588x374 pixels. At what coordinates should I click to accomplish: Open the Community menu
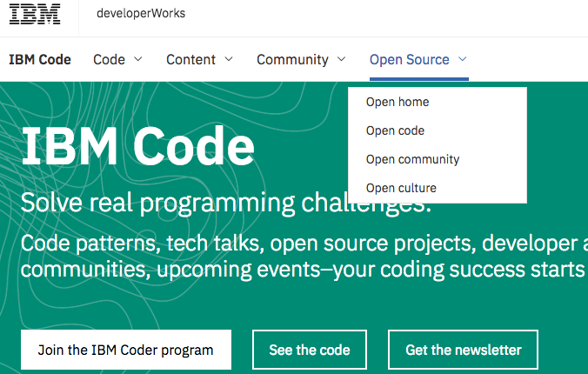[292, 60]
